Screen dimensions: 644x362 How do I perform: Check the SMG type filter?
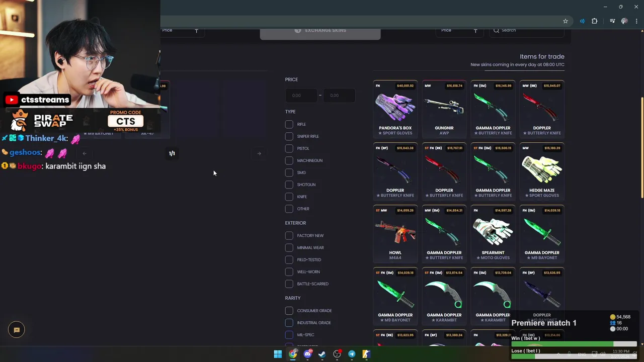(289, 172)
